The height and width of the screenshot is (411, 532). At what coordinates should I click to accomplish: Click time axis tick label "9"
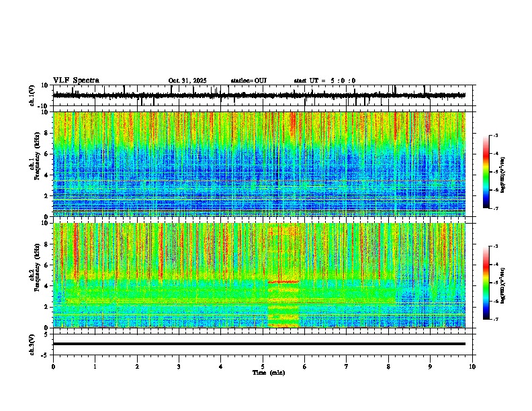point(430,367)
